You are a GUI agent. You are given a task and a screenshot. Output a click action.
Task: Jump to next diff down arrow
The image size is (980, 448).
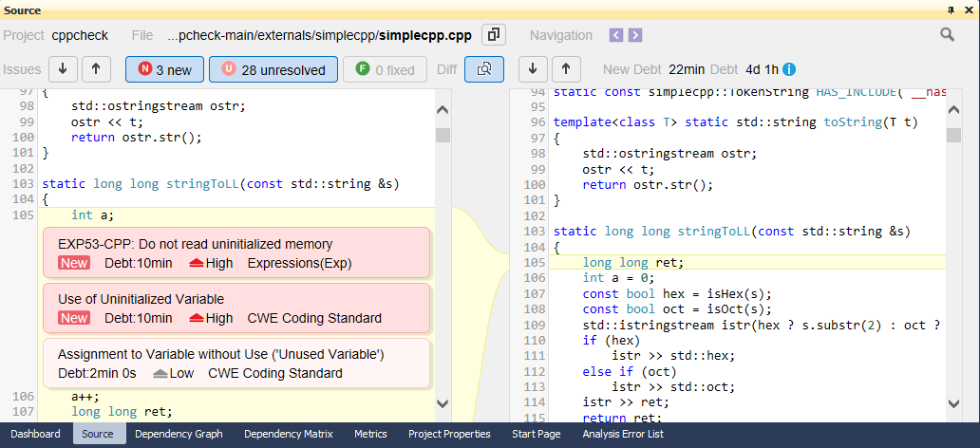click(533, 69)
